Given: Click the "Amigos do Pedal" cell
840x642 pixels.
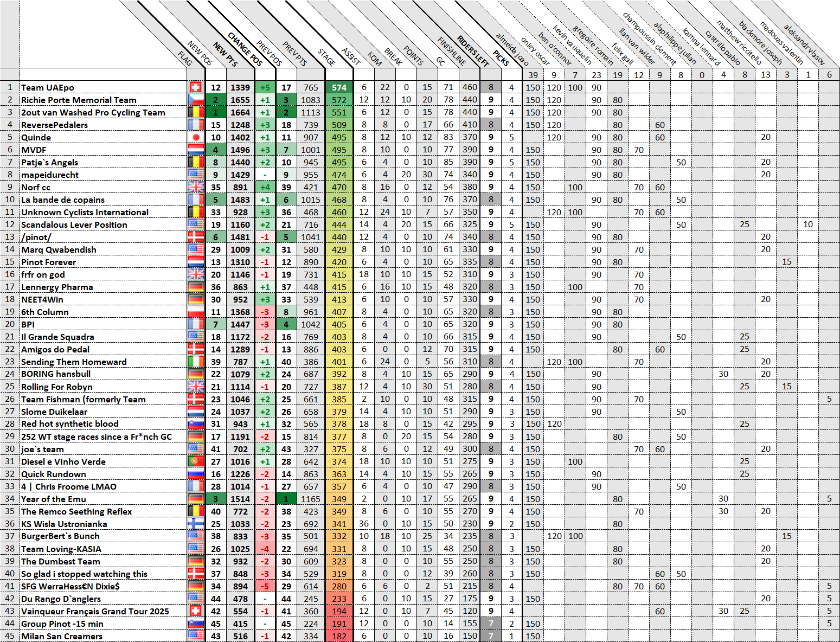Looking at the screenshot, I should pyautogui.click(x=103, y=349).
